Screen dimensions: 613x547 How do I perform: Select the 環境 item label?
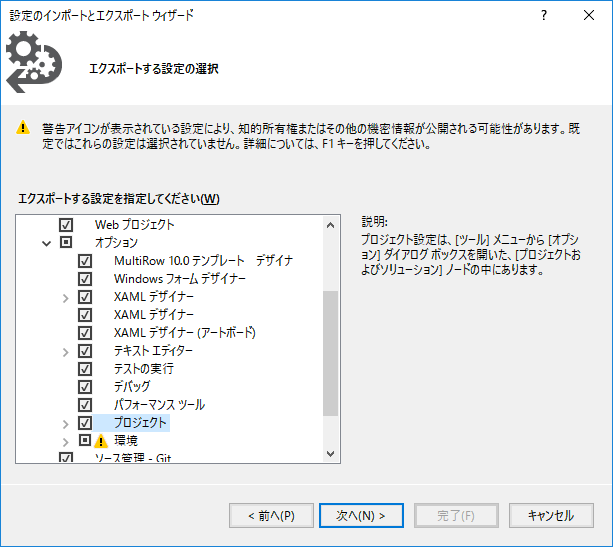pyautogui.click(x=126, y=441)
